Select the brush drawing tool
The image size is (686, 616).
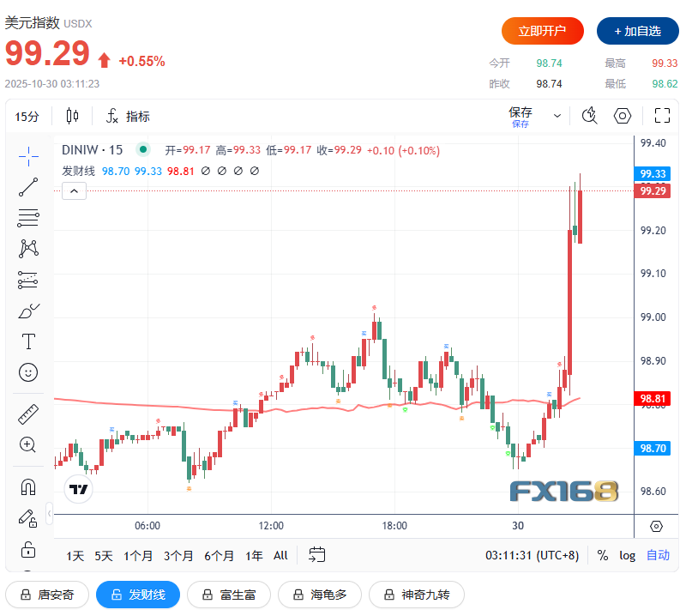28,311
